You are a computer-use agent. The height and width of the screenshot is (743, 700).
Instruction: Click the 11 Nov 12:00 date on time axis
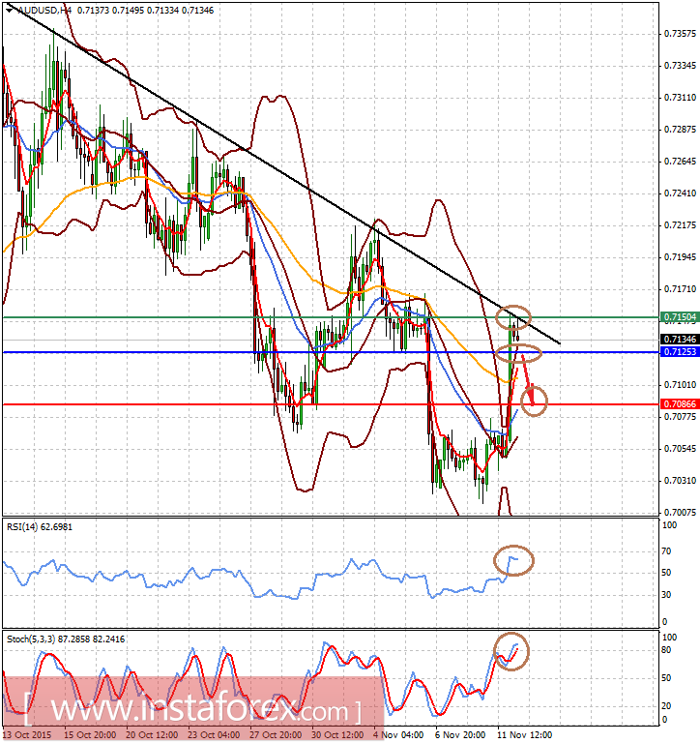click(x=523, y=734)
